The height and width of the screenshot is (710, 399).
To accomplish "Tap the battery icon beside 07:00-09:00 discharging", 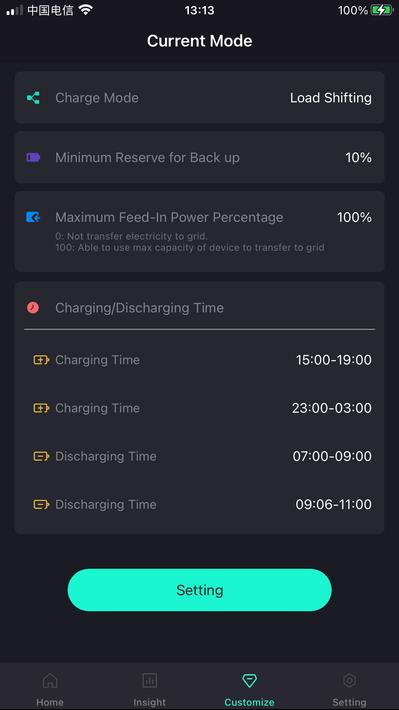I will click(41, 456).
